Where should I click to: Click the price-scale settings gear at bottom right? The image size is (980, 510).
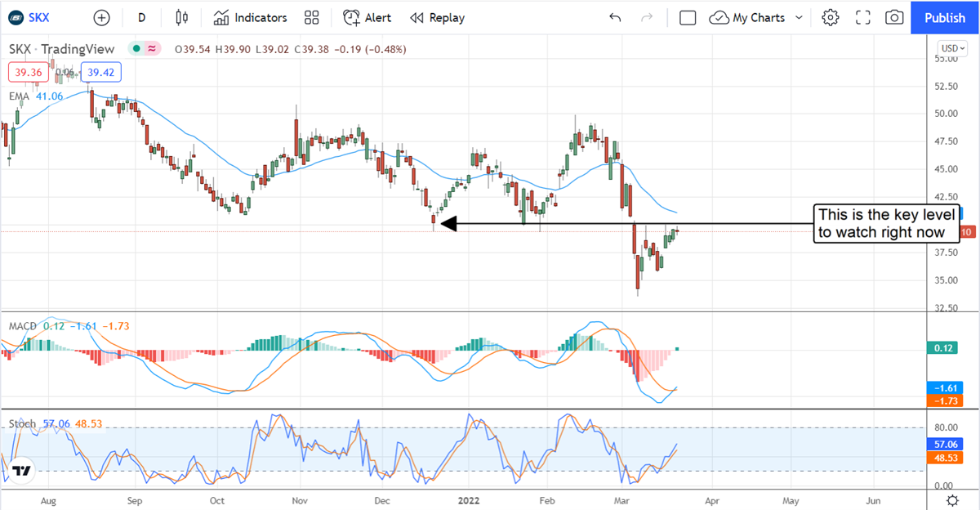(952, 499)
